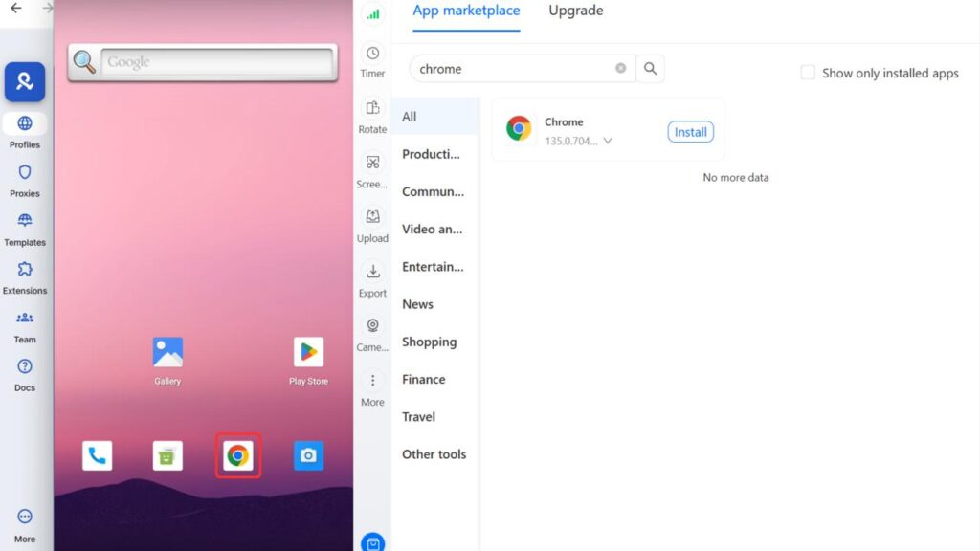Clear the chrome search text
Screen dimensions: 980x551
(620, 68)
